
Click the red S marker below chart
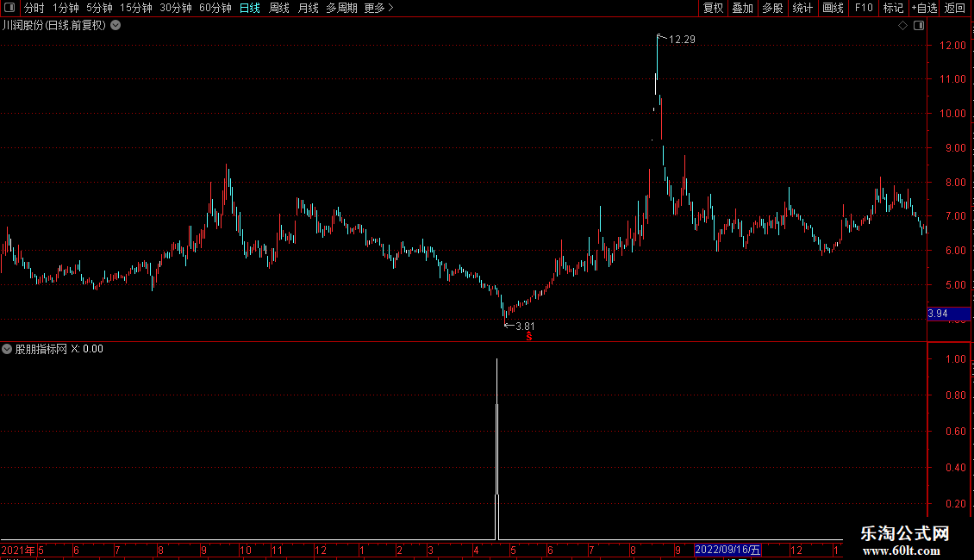coord(529,337)
